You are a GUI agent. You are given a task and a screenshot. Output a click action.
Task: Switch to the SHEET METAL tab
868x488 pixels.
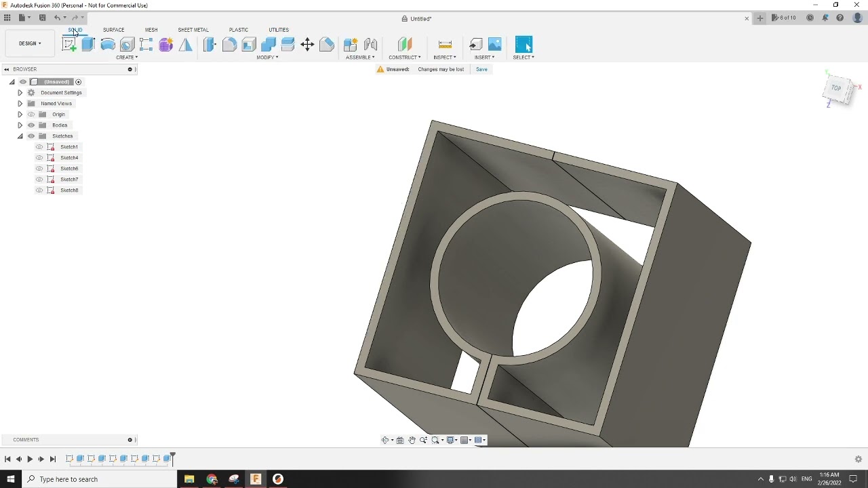193,30
